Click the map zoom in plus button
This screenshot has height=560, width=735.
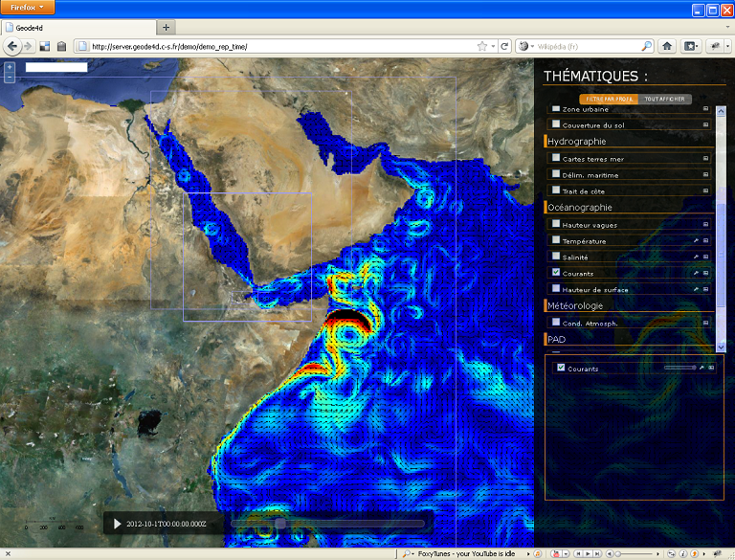[10, 67]
